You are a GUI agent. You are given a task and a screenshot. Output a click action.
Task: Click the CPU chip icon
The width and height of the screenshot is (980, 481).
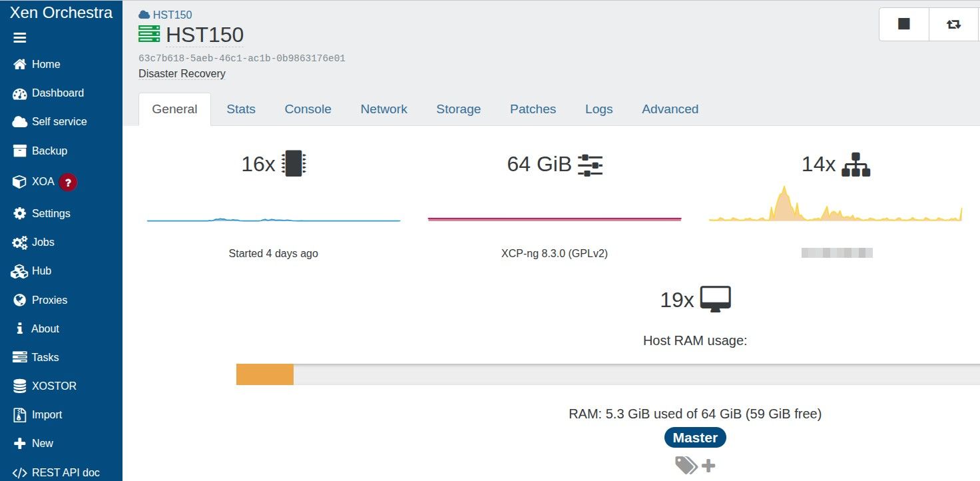point(294,163)
